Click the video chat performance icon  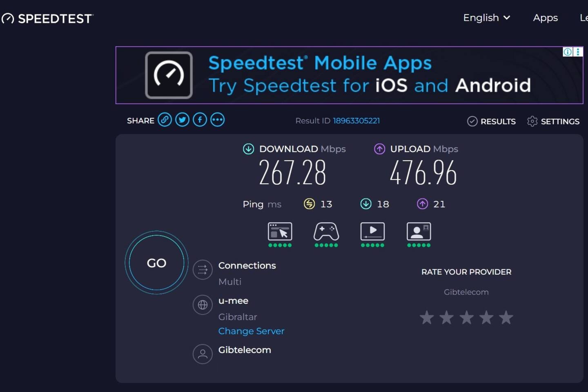click(x=419, y=232)
